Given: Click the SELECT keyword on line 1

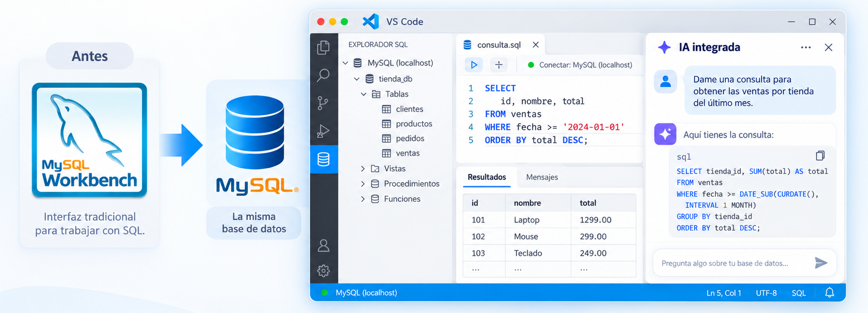Looking at the screenshot, I should [500, 88].
